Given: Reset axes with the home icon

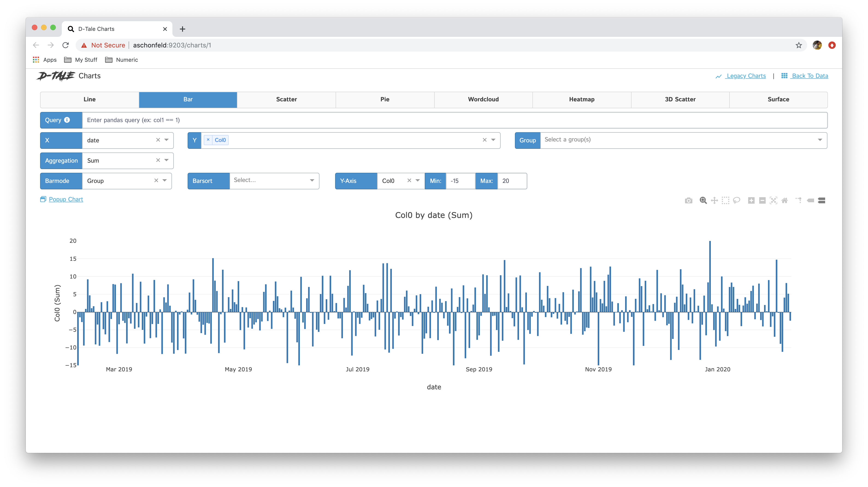Looking at the screenshot, I should (x=784, y=200).
